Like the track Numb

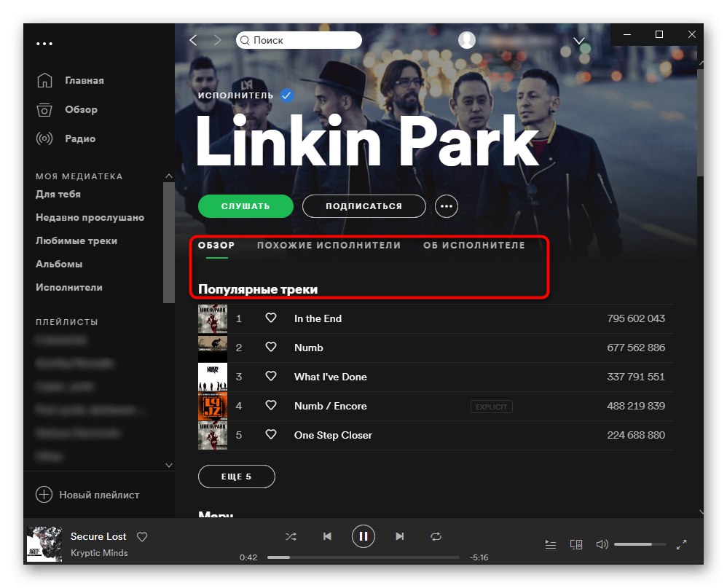click(x=271, y=348)
